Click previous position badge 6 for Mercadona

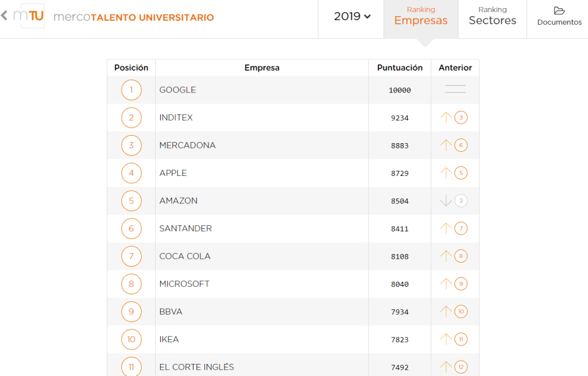tap(461, 145)
